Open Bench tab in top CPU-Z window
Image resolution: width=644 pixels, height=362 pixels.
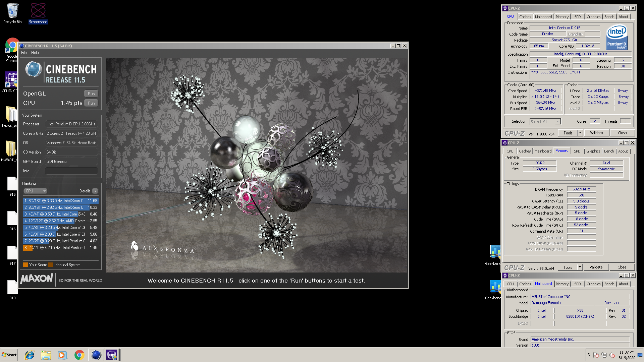coord(609,17)
